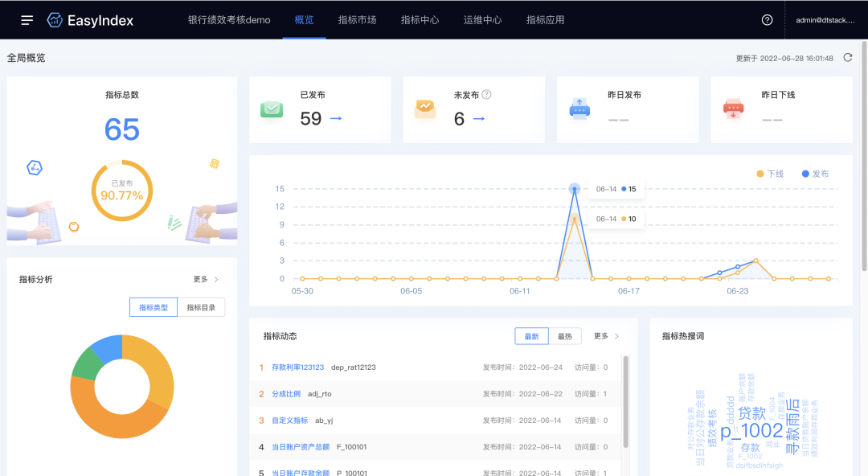Open the help question mark icon

(x=768, y=20)
